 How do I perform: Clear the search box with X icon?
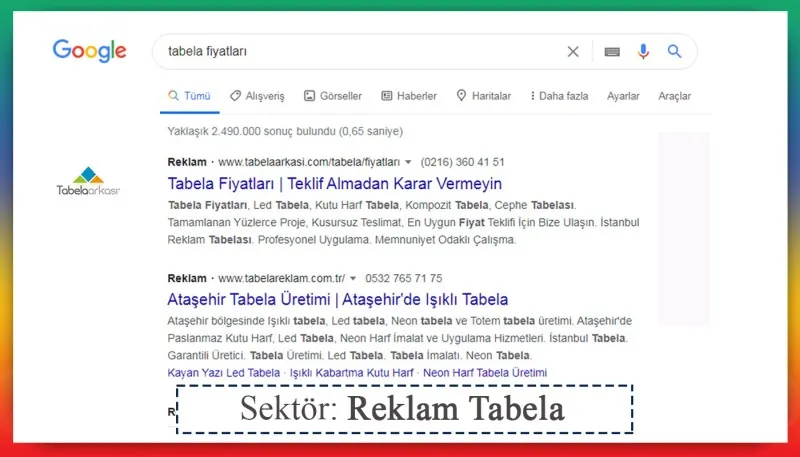(573, 52)
